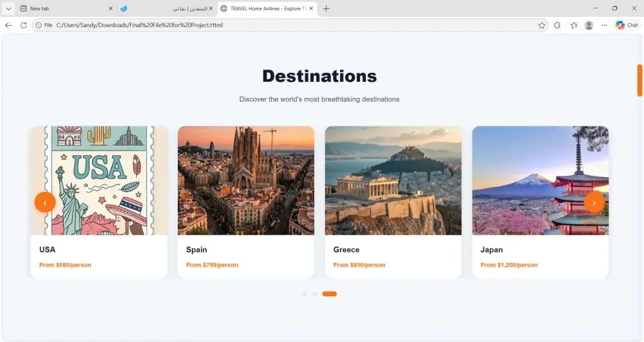This screenshot has height=342, width=644.
Task: Open the USA destination image
Action: 99,180
